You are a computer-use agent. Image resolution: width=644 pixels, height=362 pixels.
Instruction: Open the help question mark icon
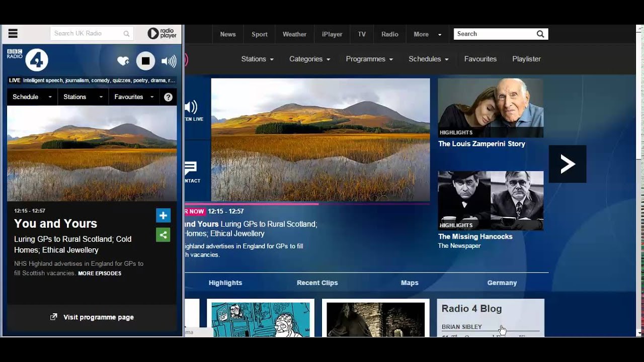click(x=169, y=97)
